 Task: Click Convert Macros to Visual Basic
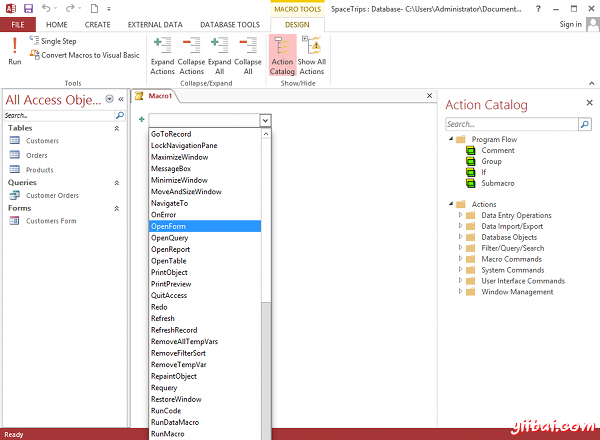click(x=89, y=55)
